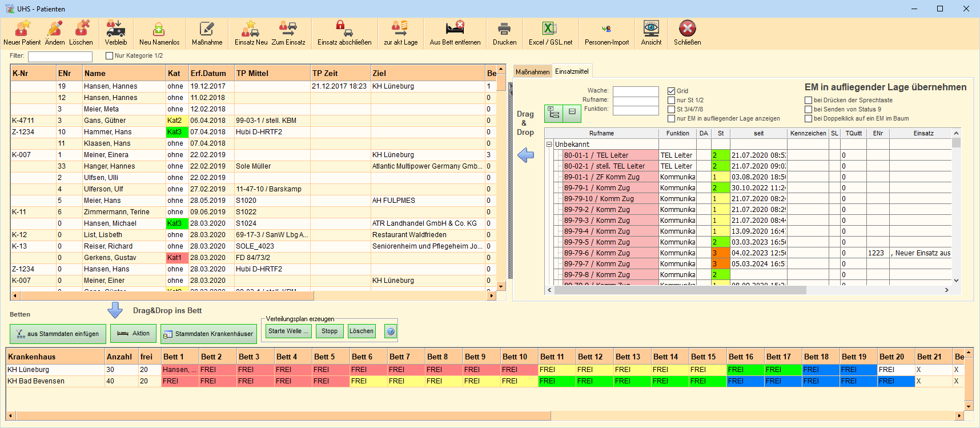Open Neu Namenlos from toolbar
Image resolution: width=980 pixels, height=428 pixels.
[x=159, y=33]
